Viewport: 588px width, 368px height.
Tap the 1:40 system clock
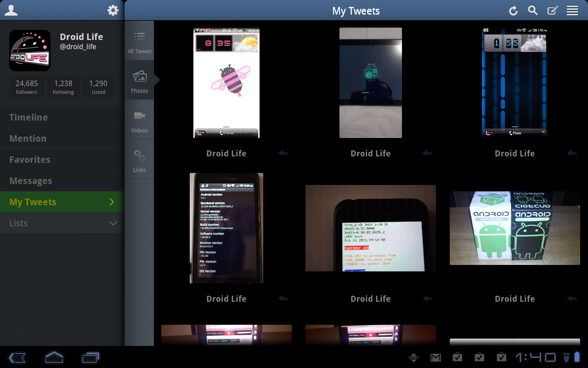click(x=535, y=357)
